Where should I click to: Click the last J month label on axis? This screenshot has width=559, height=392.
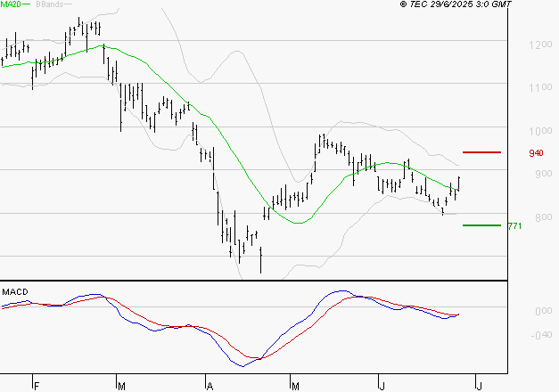[479, 387]
